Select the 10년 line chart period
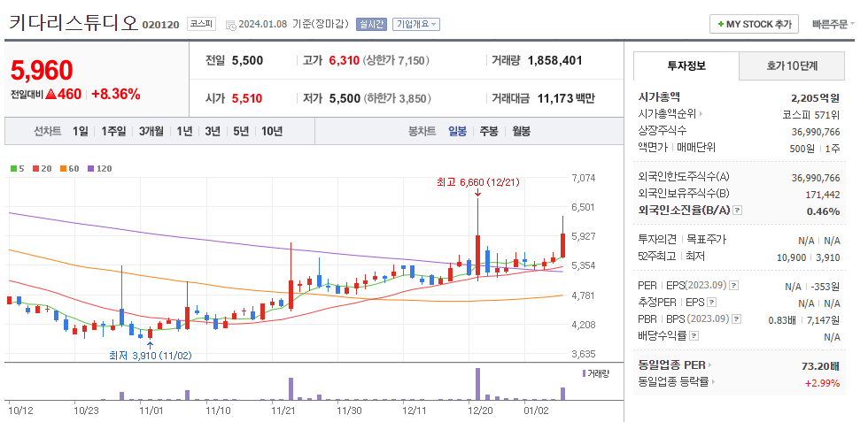 272,132
